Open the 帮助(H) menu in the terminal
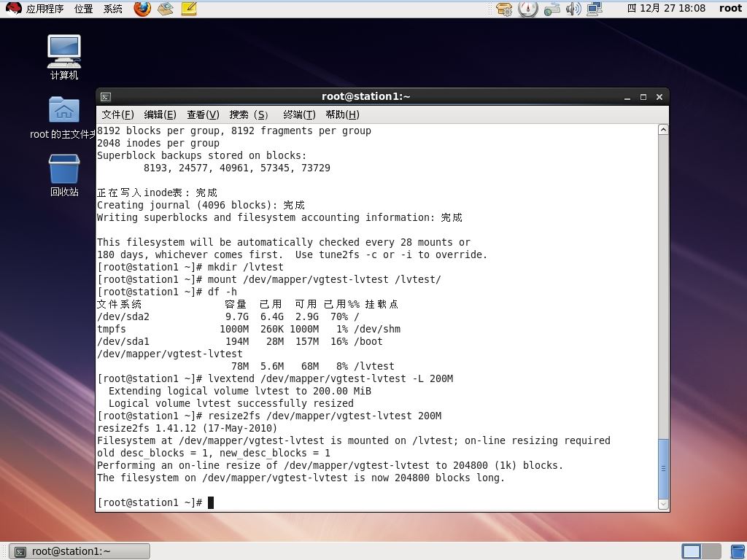The height and width of the screenshot is (560, 747). 343,114
